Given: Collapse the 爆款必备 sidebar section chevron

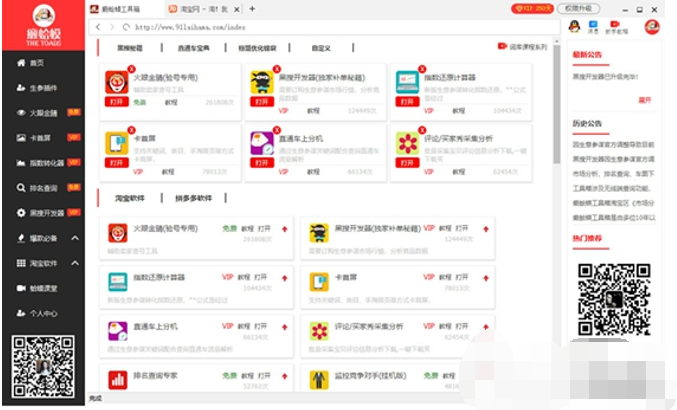Looking at the screenshot, I should pyautogui.click(x=75, y=238).
